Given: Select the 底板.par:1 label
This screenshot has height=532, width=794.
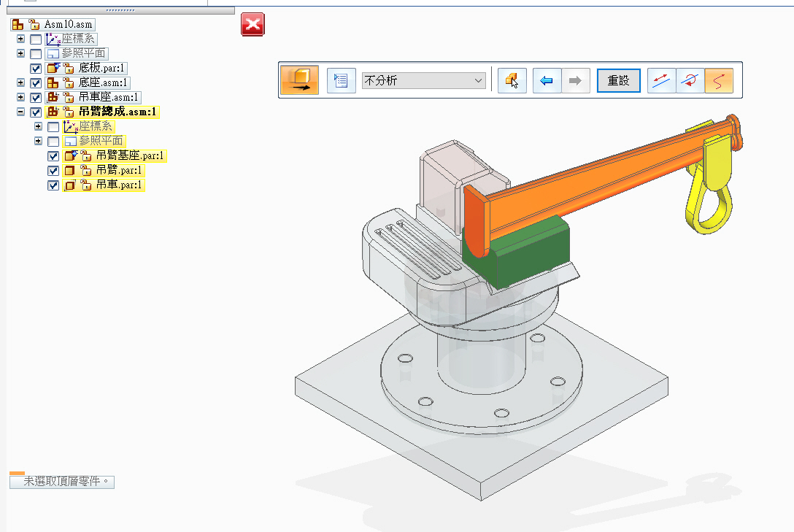Looking at the screenshot, I should [101, 68].
